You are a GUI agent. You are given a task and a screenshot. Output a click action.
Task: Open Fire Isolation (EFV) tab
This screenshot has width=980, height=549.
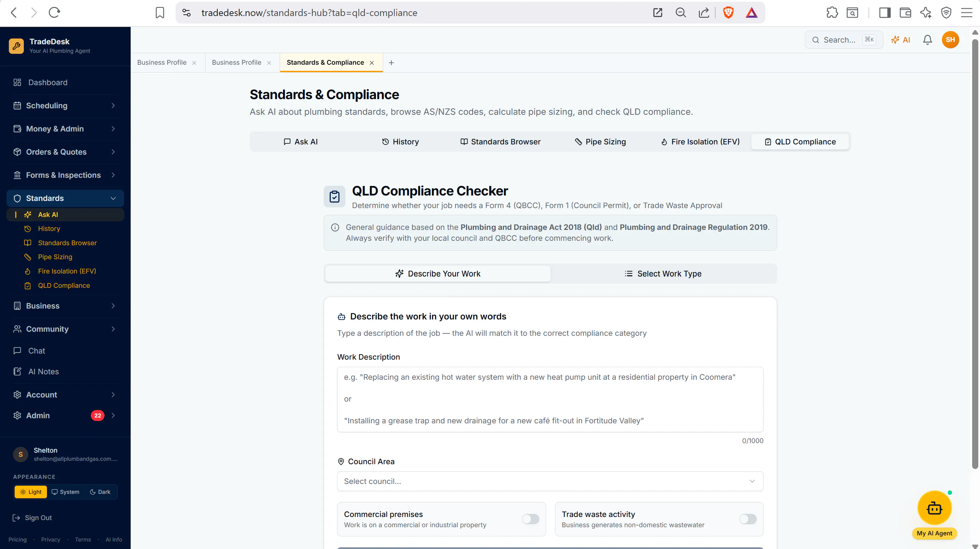(700, 142)
